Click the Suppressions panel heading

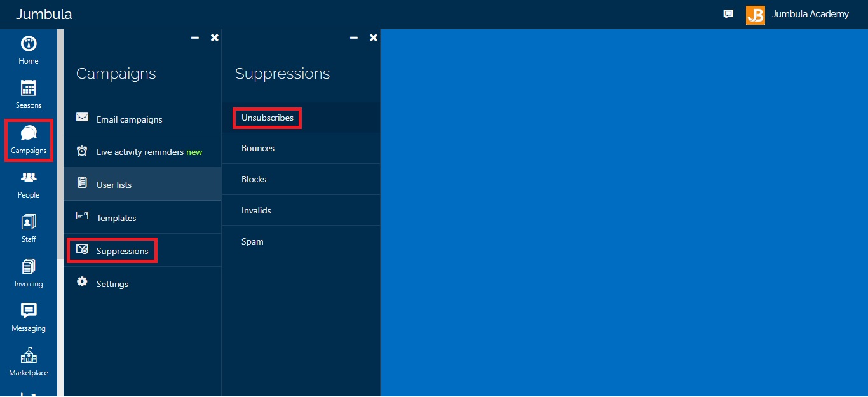tap(283, 74)
